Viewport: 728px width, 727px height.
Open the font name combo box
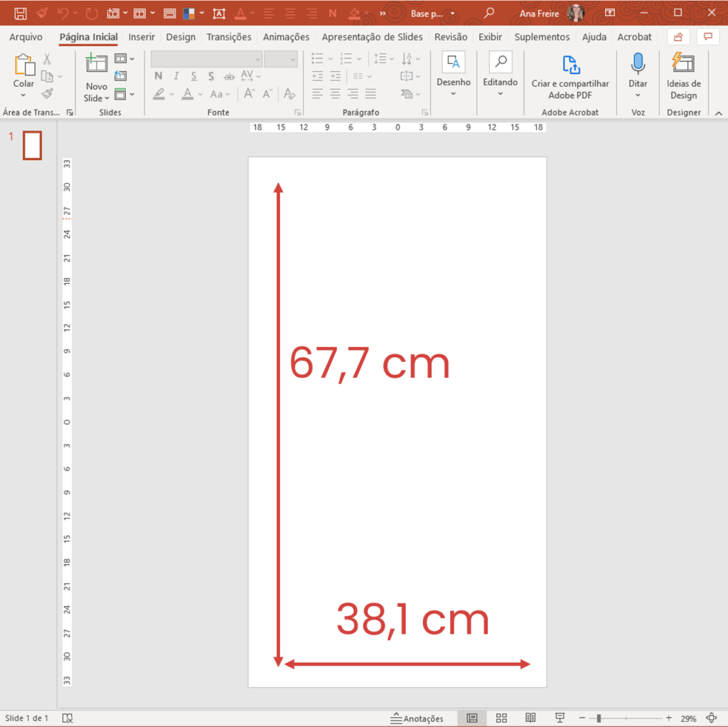click(x=206, y=59)
